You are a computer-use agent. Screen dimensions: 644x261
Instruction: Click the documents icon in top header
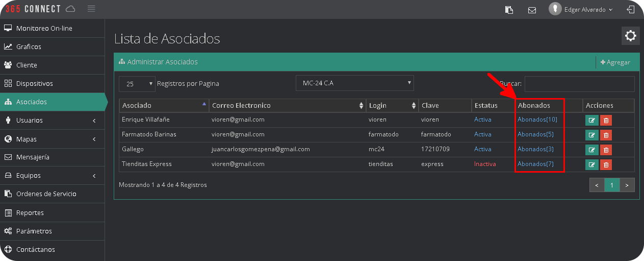(509, 10)
